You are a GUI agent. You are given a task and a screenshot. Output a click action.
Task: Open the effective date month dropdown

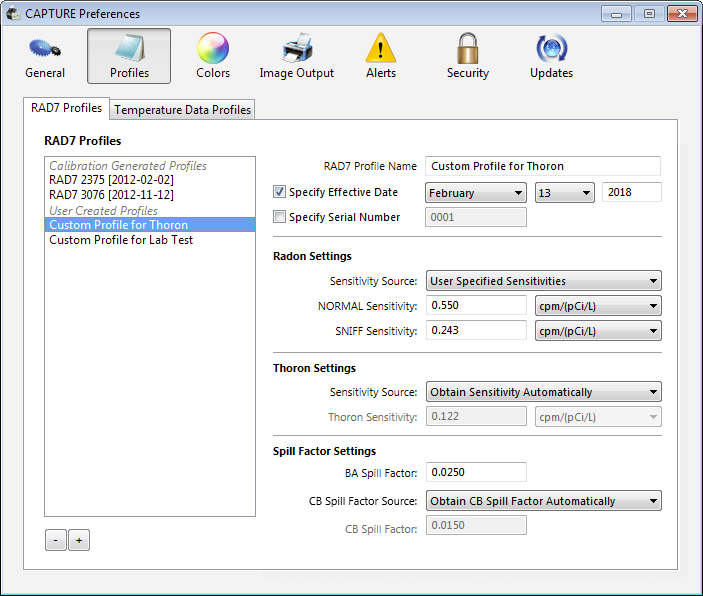coord(476,193)
